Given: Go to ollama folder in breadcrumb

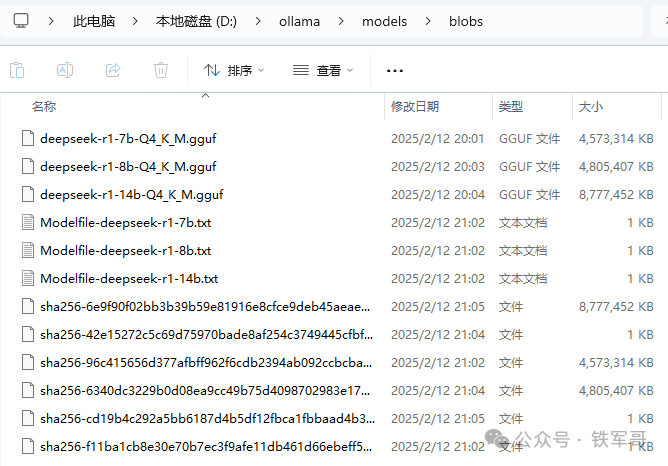Looking at the screenshot, I should pos(299,21).
